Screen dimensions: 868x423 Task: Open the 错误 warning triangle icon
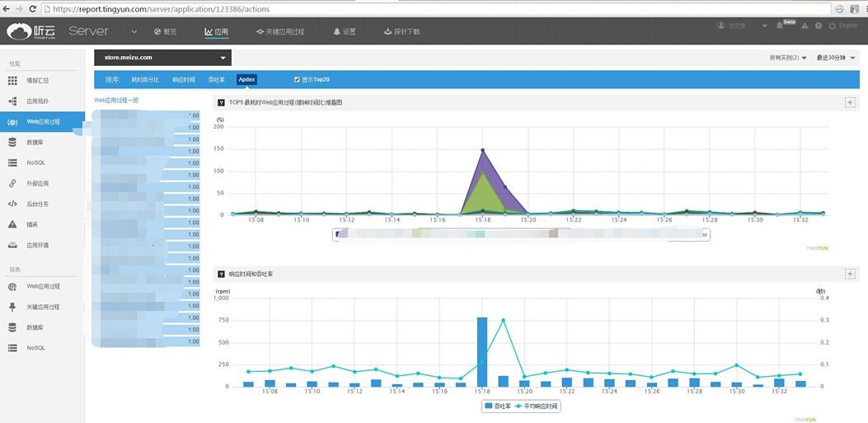(x=12, y=224)
